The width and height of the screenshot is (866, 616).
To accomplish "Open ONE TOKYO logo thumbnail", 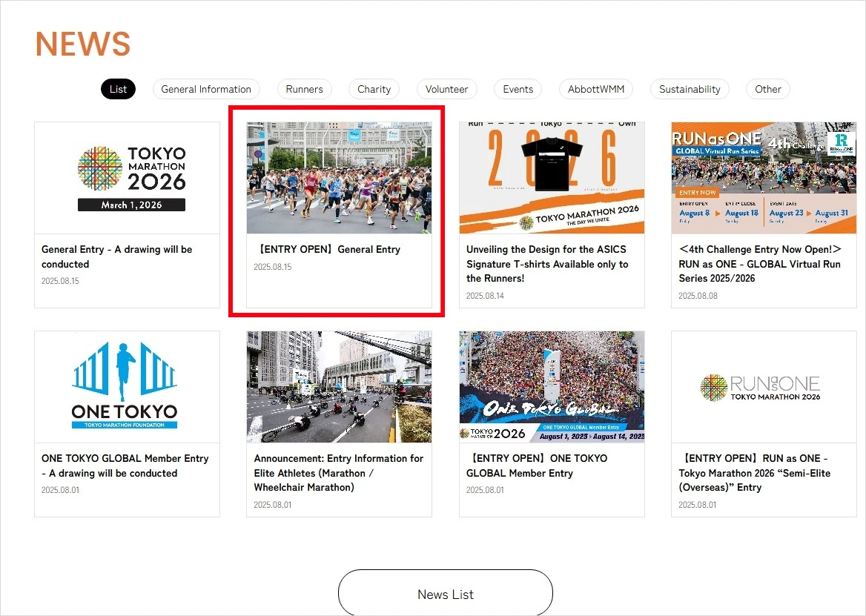I will pyautogui.click(x=127, y=386).
